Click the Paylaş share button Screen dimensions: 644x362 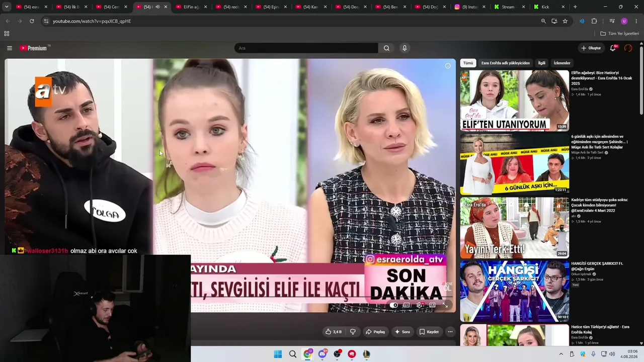click(375, 332)
